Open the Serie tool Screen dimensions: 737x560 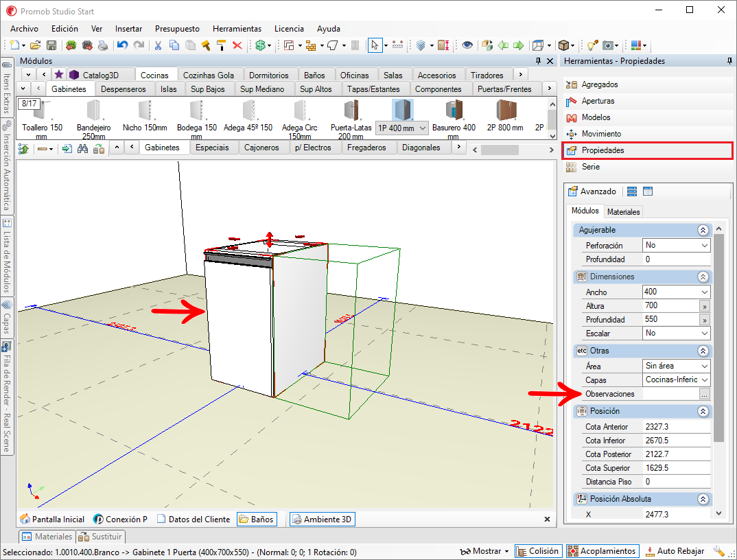590,167
